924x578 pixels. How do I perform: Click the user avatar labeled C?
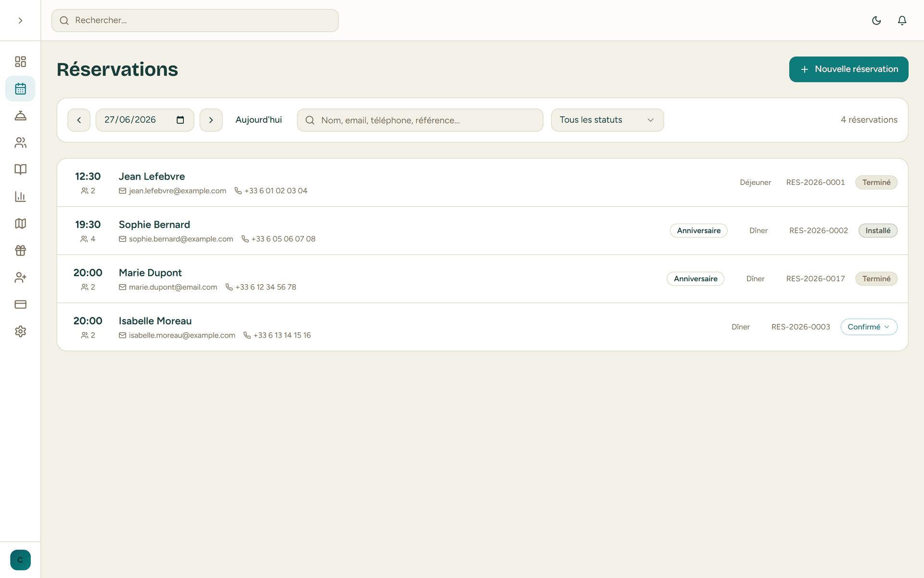pos(20,560)
